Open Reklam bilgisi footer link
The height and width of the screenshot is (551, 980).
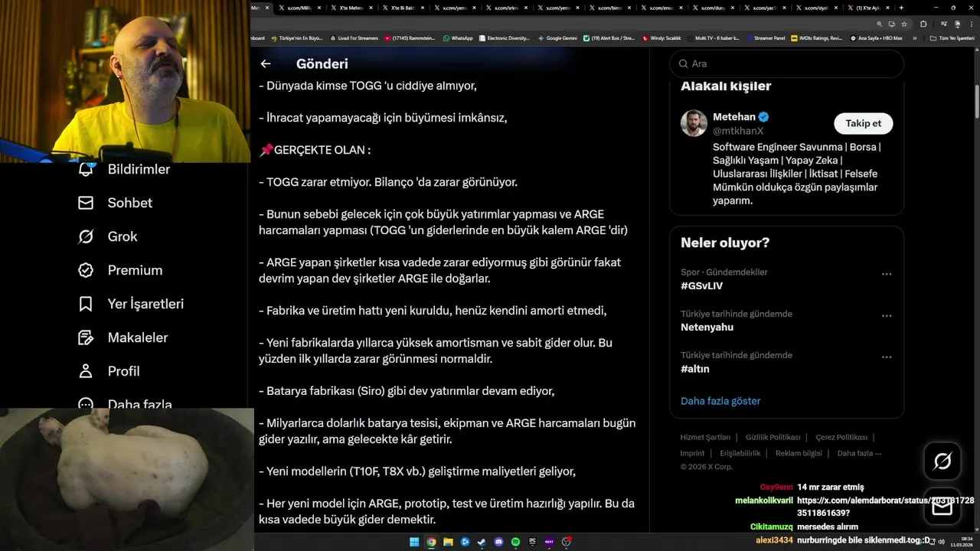(x=799, y=453)
